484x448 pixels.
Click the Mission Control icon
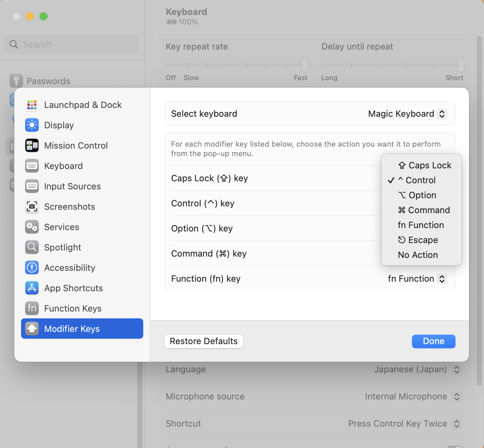[32, 146]
